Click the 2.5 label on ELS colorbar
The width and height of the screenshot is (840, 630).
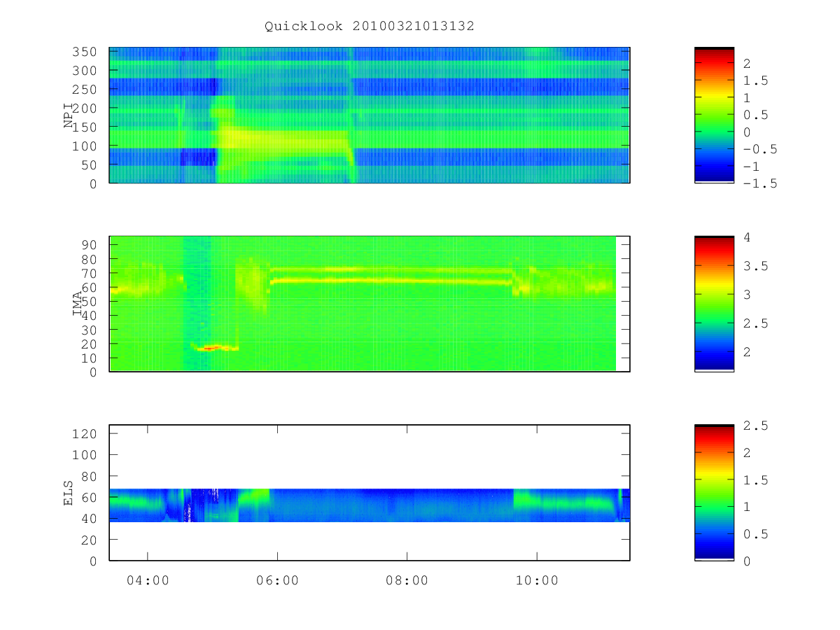pos(755,426)
